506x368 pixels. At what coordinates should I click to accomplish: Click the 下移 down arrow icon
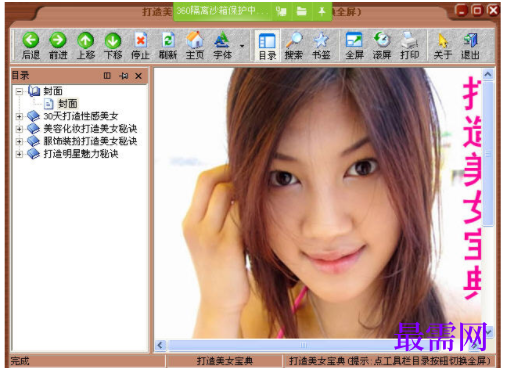(x=113, y=40)
